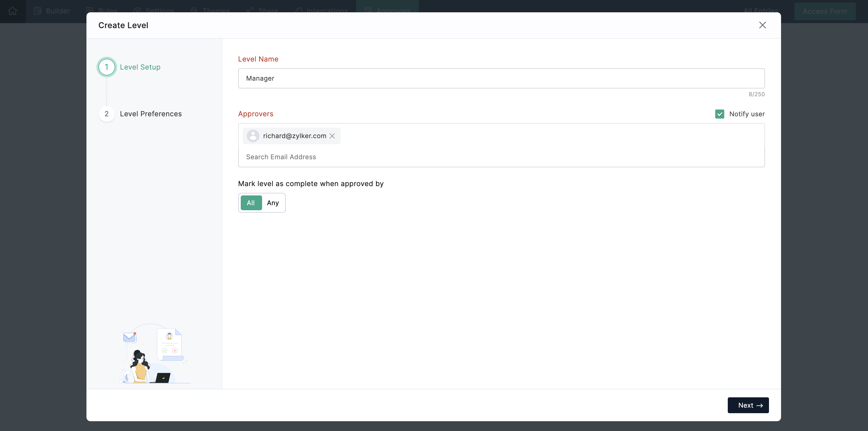Uncheck the Notify user checkbox
This screenshot has height=431, width=868.
(719, 114)
